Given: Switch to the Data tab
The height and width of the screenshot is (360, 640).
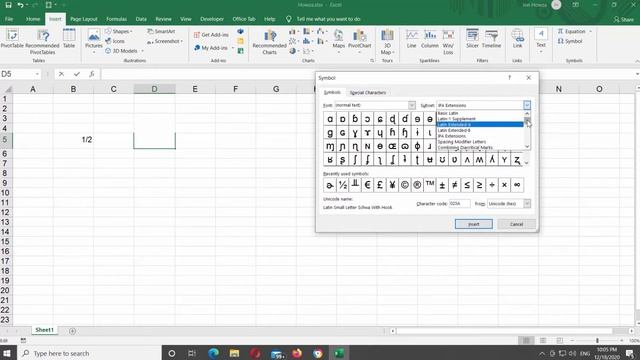Looking at the screenshot, I should 141,19.
